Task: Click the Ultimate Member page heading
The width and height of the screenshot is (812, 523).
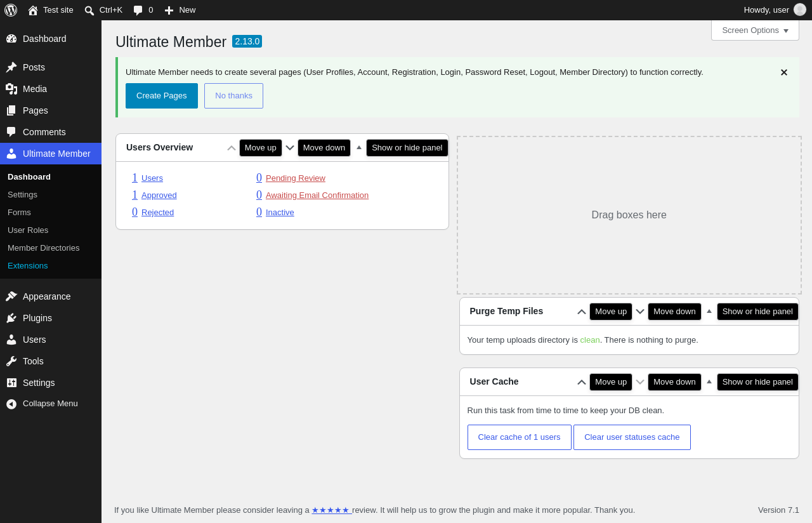Action: (x=171, y=42)
